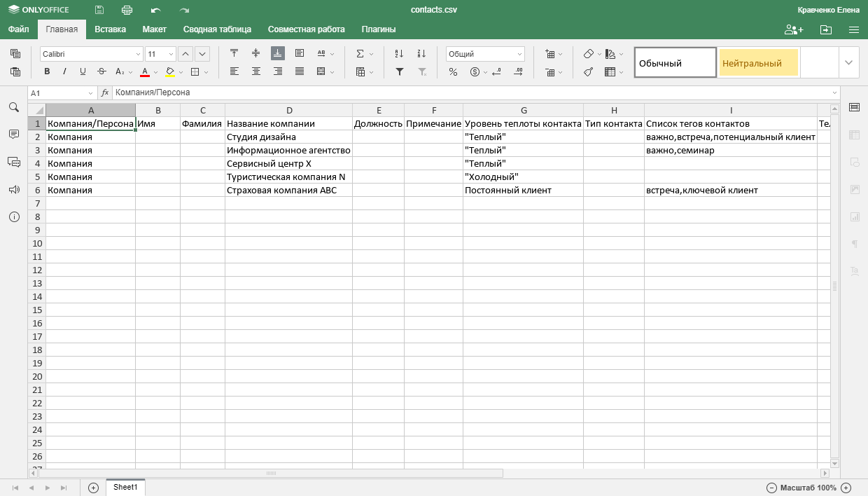Zoom out with the minus button
This screenshot has width=868, height=496.
771,488
